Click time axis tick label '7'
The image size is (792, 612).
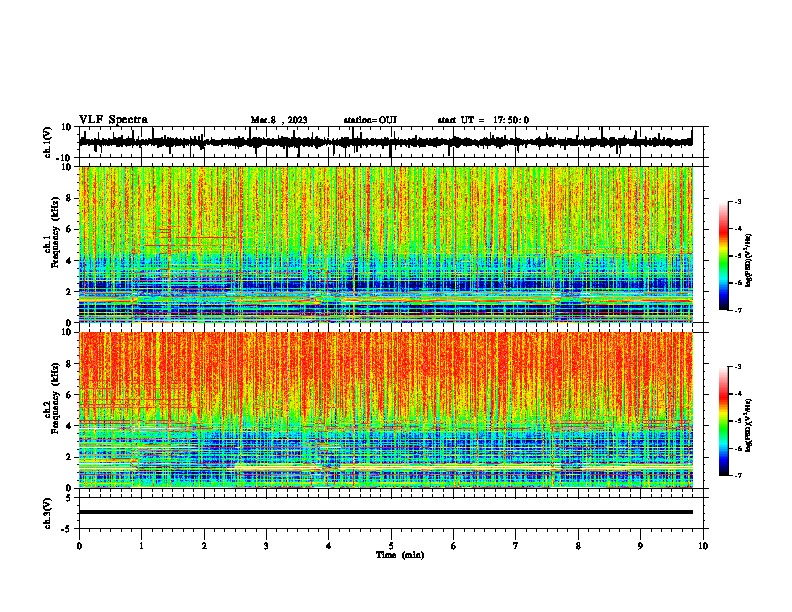[x=516, y=546]
